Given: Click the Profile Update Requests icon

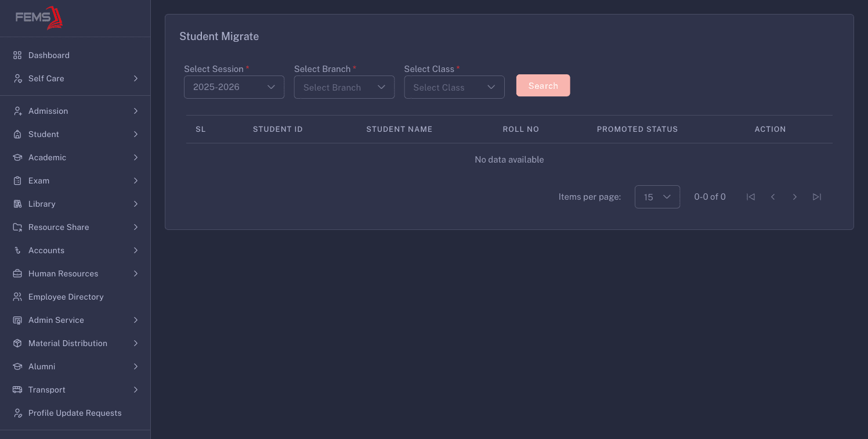Looking at the screenshot, I should (x=17, y=413).
